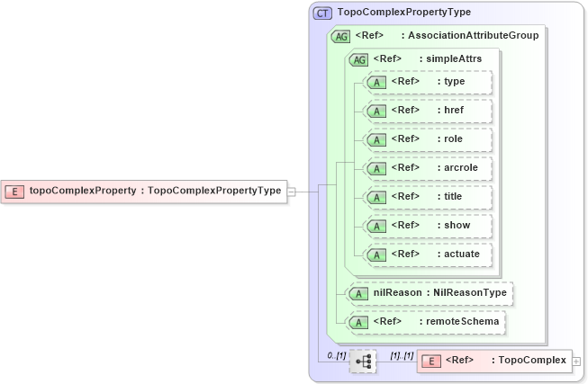Click the A icon of nilReason attribute
The width and height of the screenshot is (588, 384).
(358, 294)
